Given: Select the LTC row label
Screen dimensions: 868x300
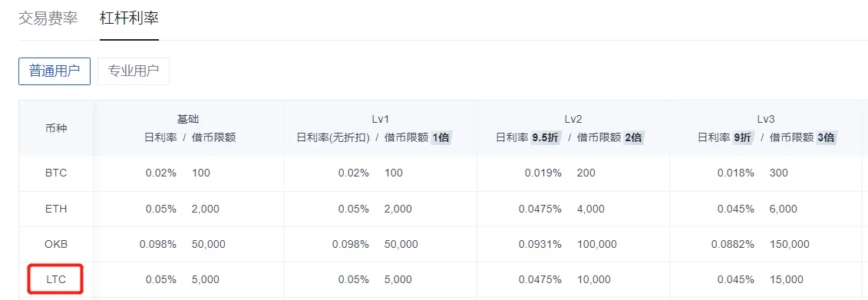Looking at the screenshot, I should 56,279.
